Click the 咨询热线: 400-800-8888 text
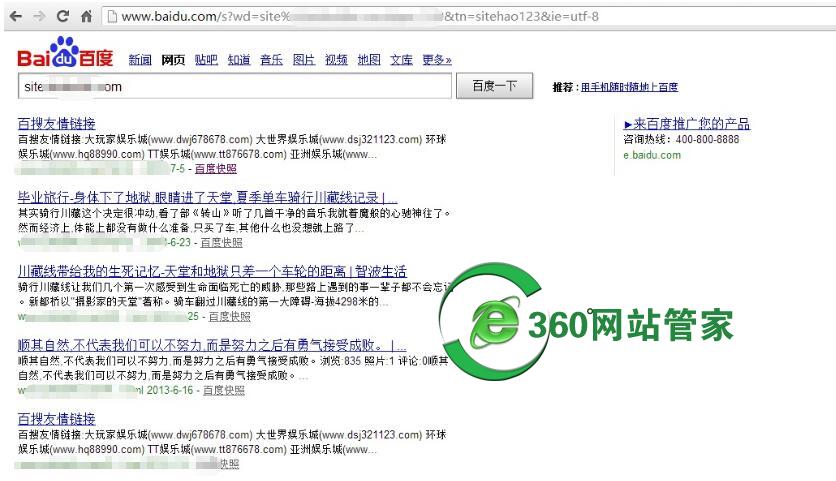Image resolution: width=836 pixels, height=481 pixels. click(x=681, y=140)
